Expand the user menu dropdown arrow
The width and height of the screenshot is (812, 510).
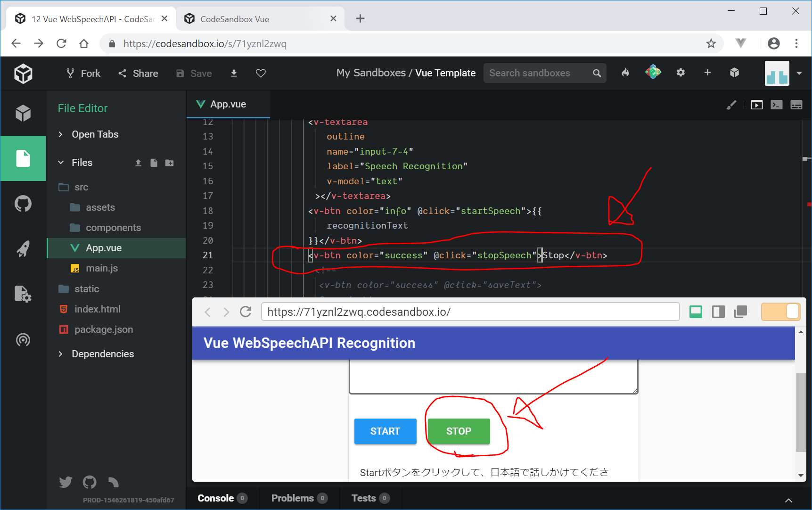click(799, 74)
